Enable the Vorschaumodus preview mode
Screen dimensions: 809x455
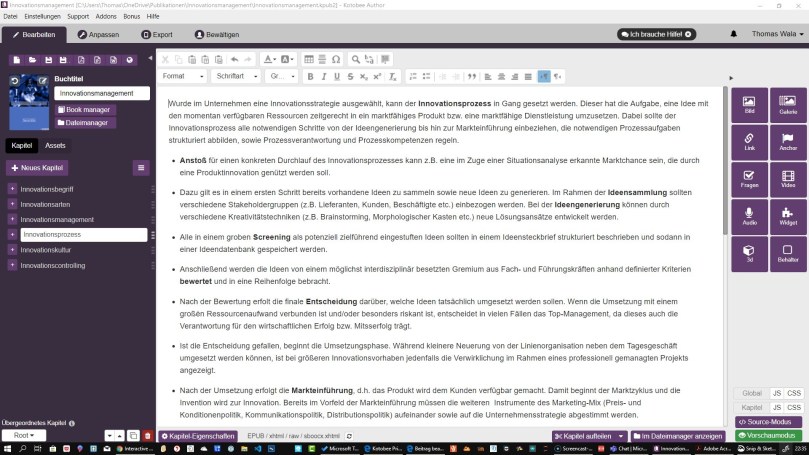pos(768,436)
